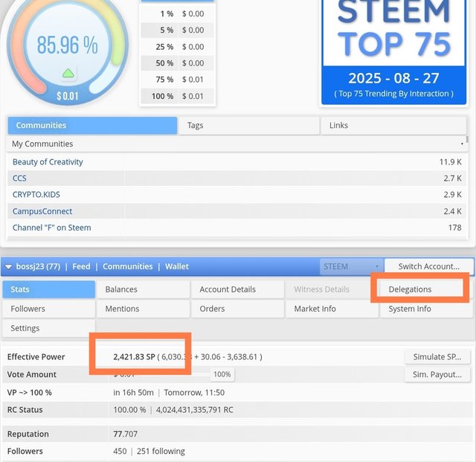Click the bossj23 (77) account name
The width and height of the screenshot is (476, 462).
(38, 266)
